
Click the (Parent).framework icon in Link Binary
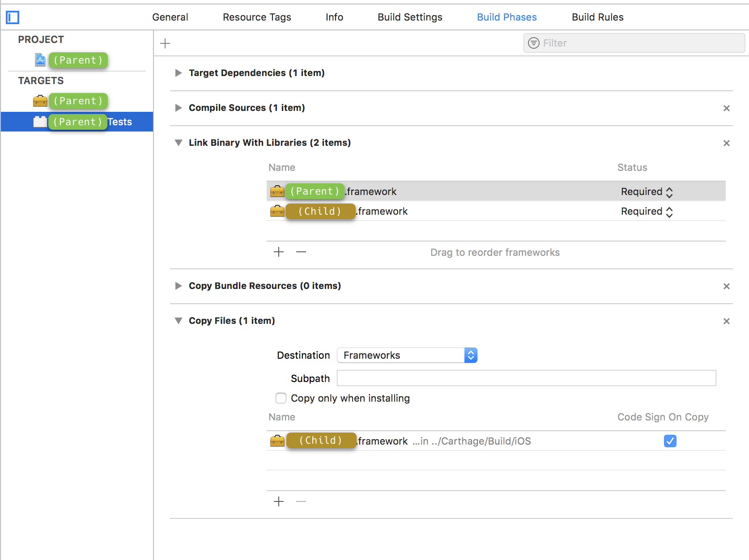(x=277, y=191)
